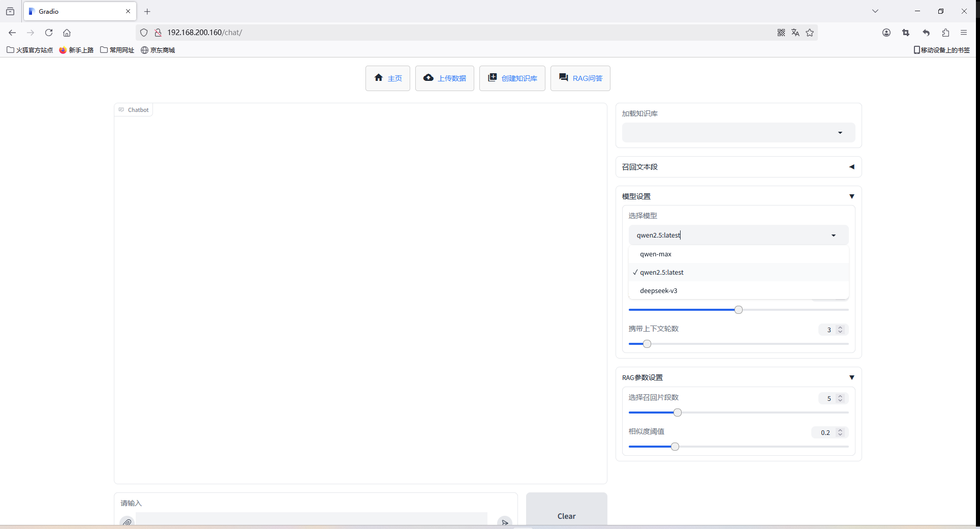Choose qwen-max from the model list
This screenshot has width=980, height=529.
pos(738,254)
